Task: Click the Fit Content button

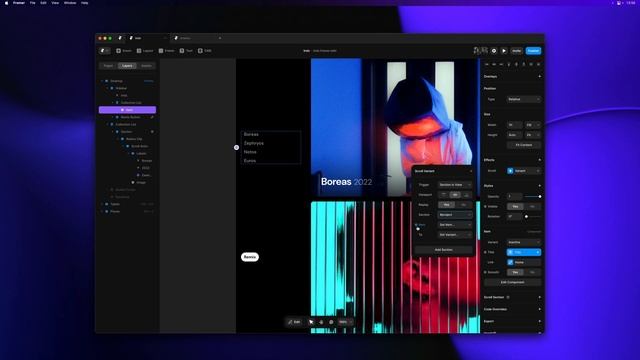Action: [x=524, y=145]
